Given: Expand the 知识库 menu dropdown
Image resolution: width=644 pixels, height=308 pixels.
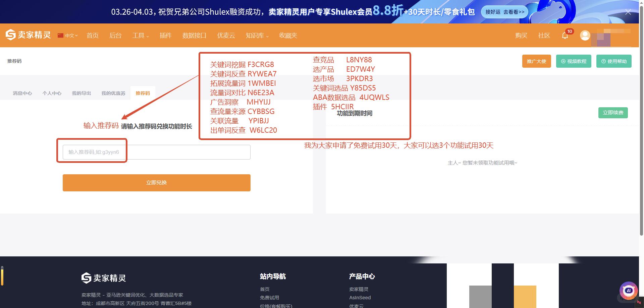Looking at the screenshot, I should (x=257, y=36).
